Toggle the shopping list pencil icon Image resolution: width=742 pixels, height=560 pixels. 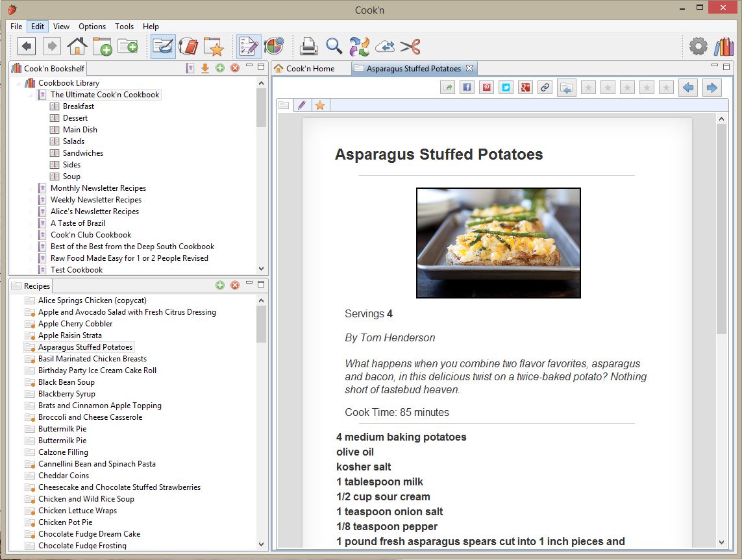pyautogui.click(x=249, y=46)
